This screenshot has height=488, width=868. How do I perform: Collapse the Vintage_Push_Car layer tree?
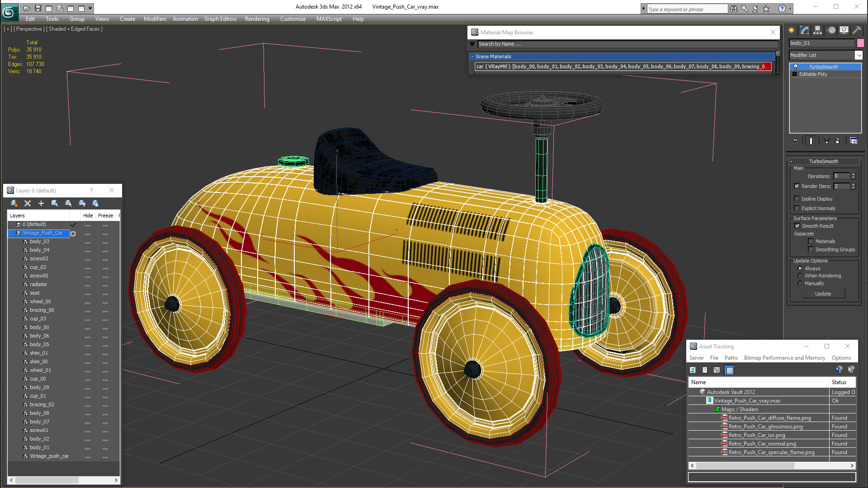(x=12, y=233)
